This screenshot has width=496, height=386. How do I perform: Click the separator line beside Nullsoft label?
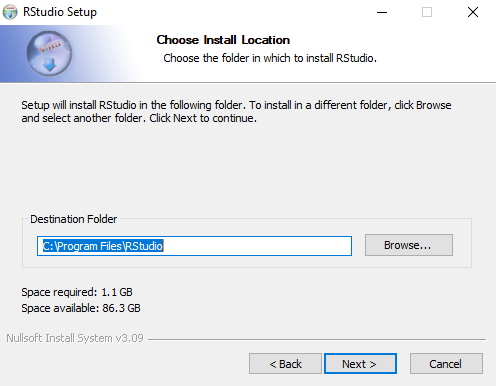(317, 339)
